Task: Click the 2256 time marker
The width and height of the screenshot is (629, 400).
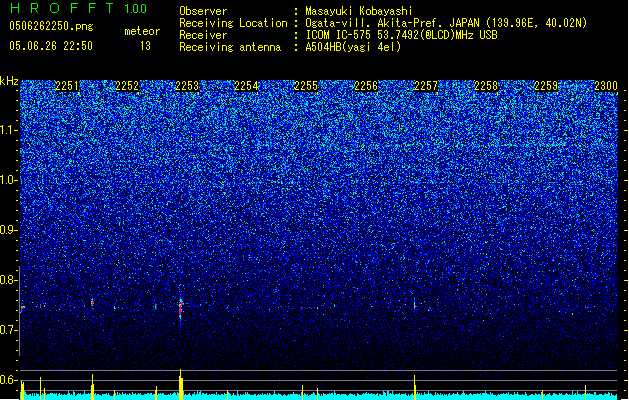Action: (x=366, y=86)
